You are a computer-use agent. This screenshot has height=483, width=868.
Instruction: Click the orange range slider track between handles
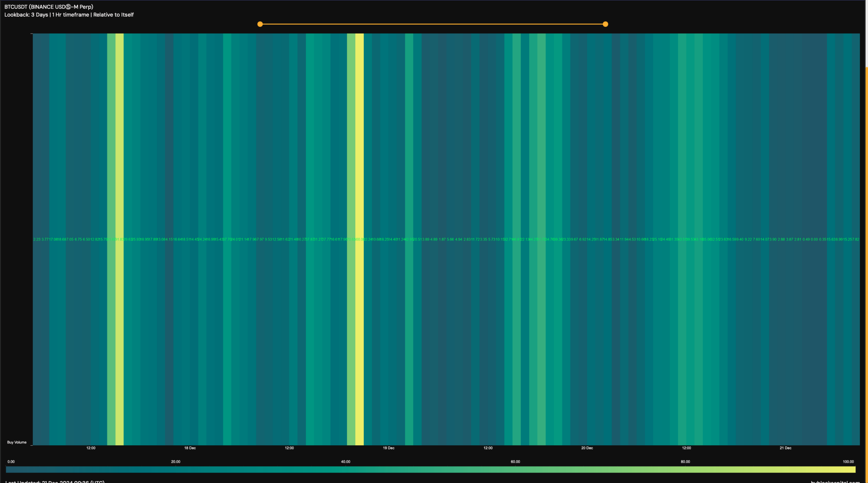433,24
